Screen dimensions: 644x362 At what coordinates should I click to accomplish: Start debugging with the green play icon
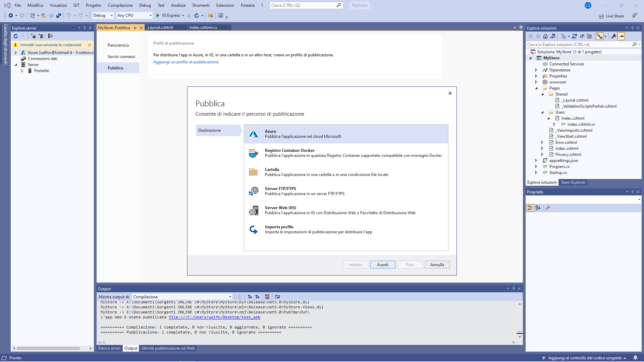tap(158, 15)
